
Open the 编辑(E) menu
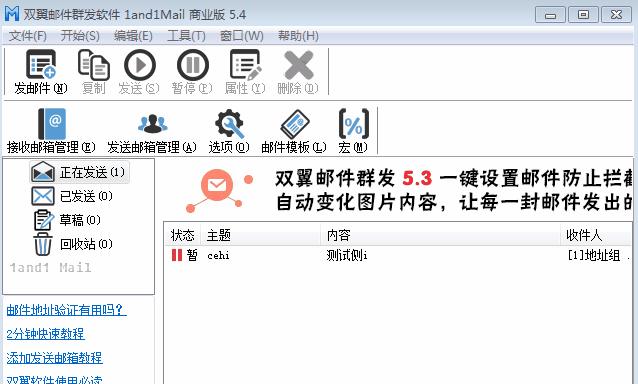[x=133, y=36]
